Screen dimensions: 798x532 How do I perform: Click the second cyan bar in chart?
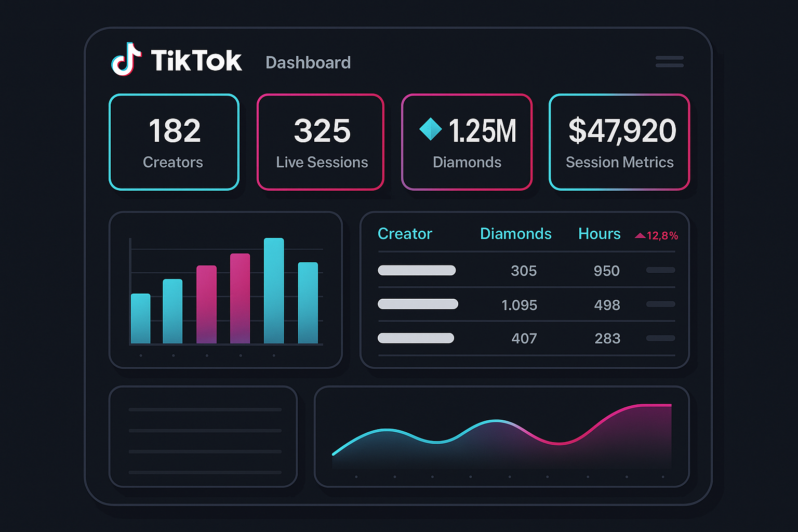[x=172, y=311]
